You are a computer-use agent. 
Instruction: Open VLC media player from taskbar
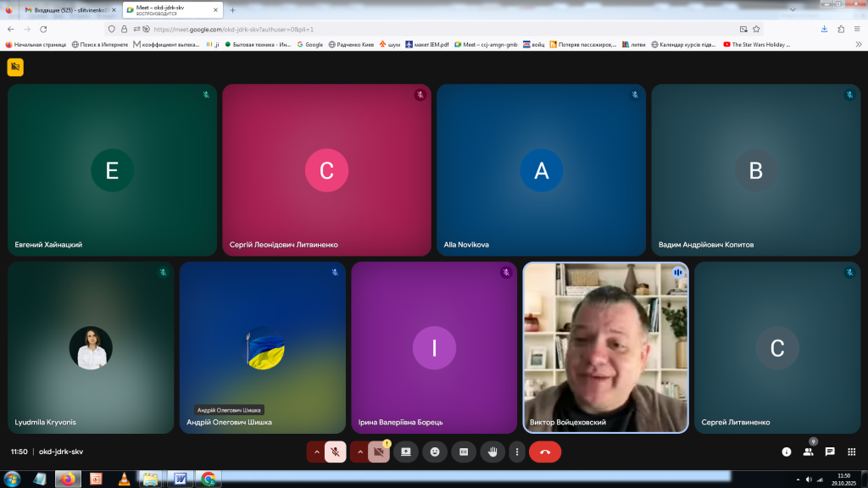pos(124,479)
